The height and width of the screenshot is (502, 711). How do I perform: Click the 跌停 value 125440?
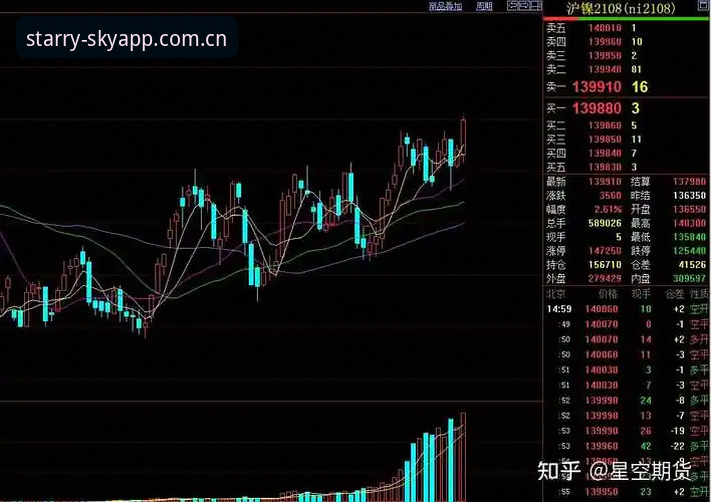point(689,251)
